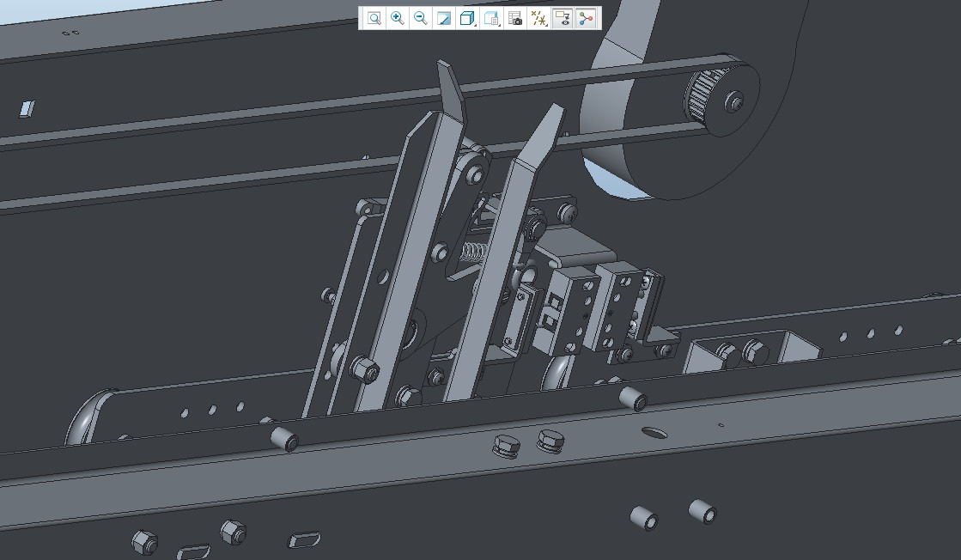Click the Refit view icon
The image size is (961, 560).
pyautogui.click(x=374, y=18)
